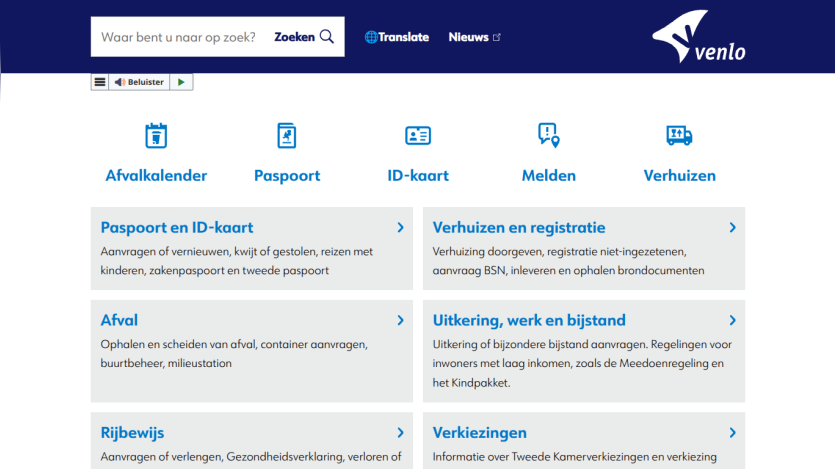Click the Paspoort booklet icon
Viewport: 835px width, 469px height.
(x=287, y=135)
